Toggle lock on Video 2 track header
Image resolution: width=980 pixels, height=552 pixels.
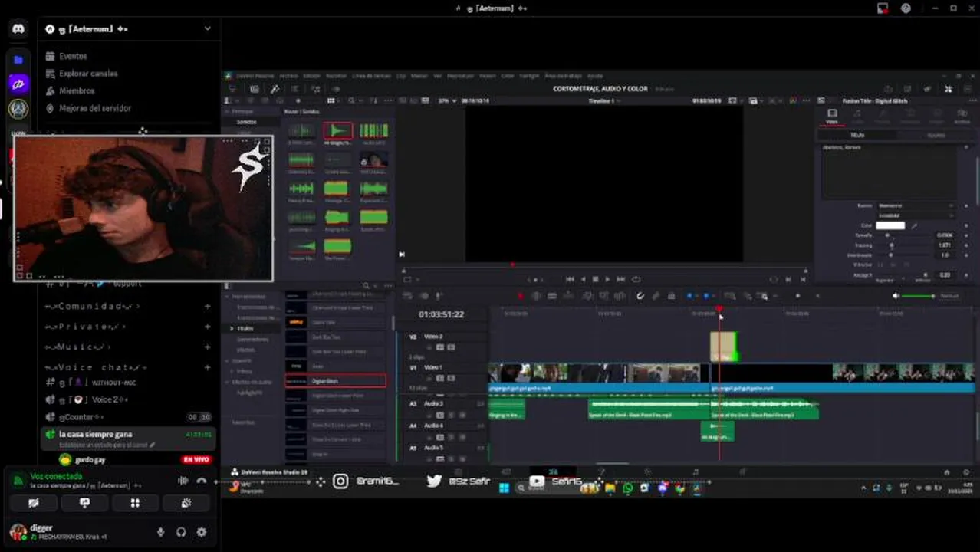[430, 347]
